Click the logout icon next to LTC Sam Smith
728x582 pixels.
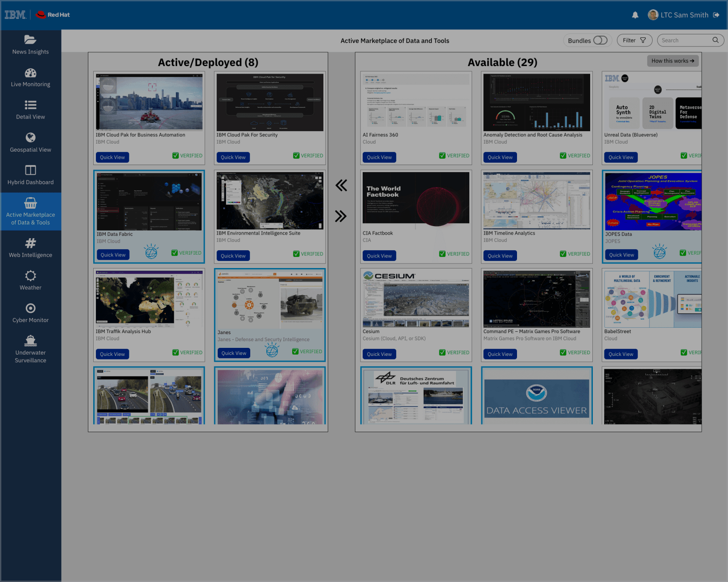(716, 15)
